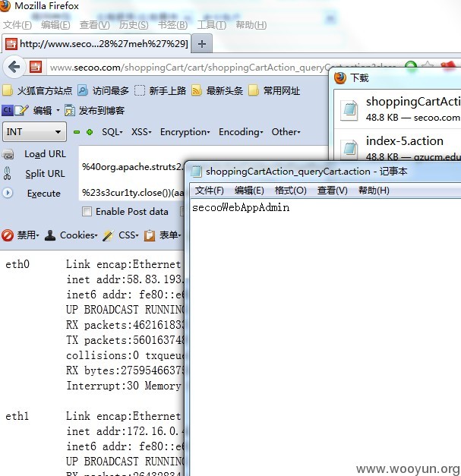Open Notepad 编辑(E) menu
Viewport: 461px width, 476px height.
click(249, 191)
